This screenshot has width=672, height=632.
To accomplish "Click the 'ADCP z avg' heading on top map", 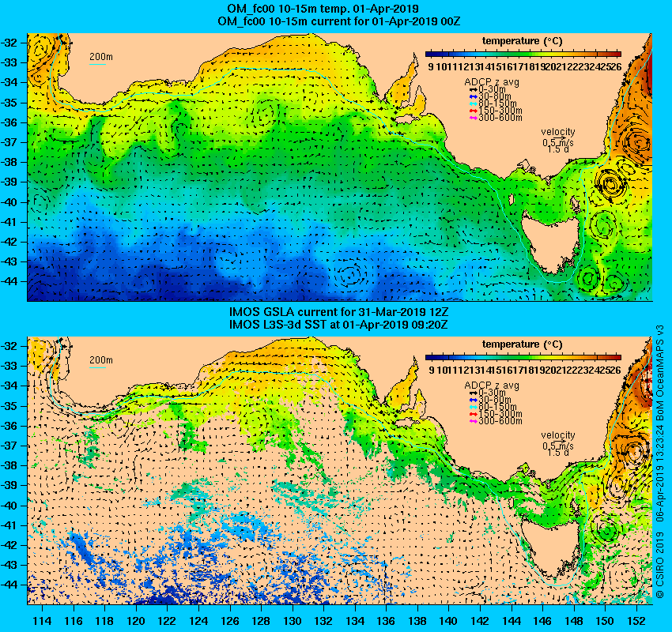I will (492, 82).
